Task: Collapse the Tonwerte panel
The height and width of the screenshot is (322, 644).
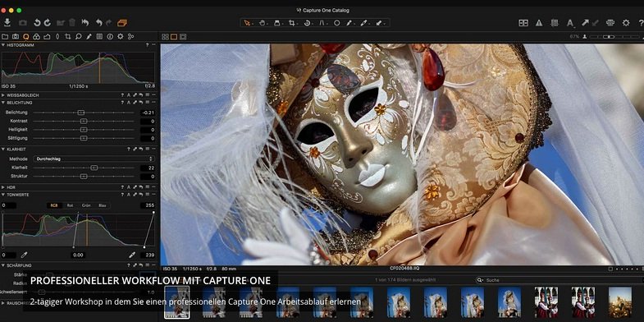Action: point(3,194)
